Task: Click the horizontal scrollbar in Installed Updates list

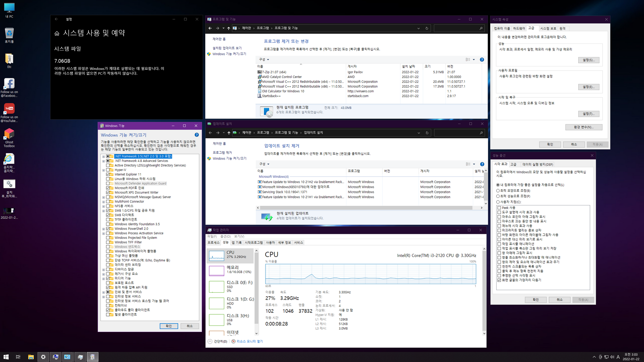Action: [x=366, y=208]
